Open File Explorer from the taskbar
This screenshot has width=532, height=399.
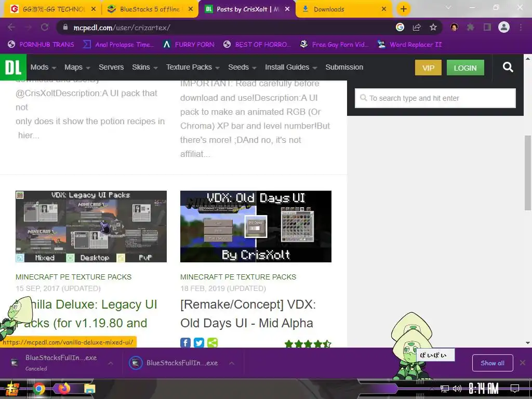pyautogui.click(x=89, y=389)
